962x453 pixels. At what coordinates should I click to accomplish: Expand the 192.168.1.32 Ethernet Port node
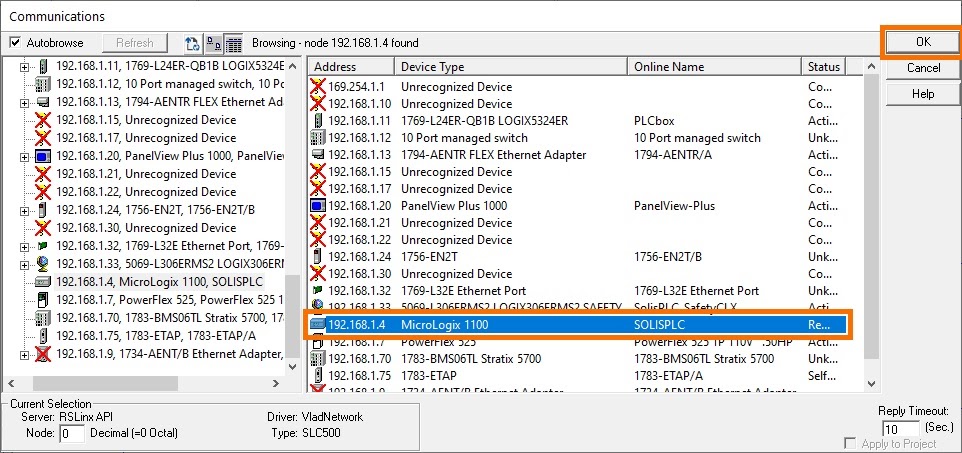pyautogui.click(x=25, y=247)
